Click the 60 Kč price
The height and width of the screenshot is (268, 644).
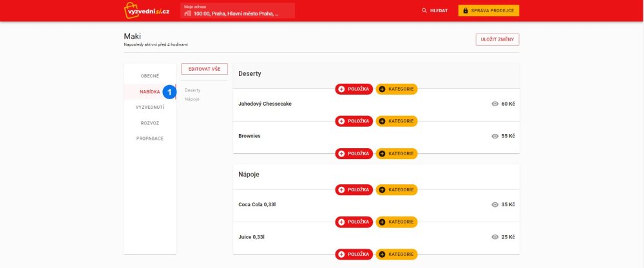(x=508, y=104)
